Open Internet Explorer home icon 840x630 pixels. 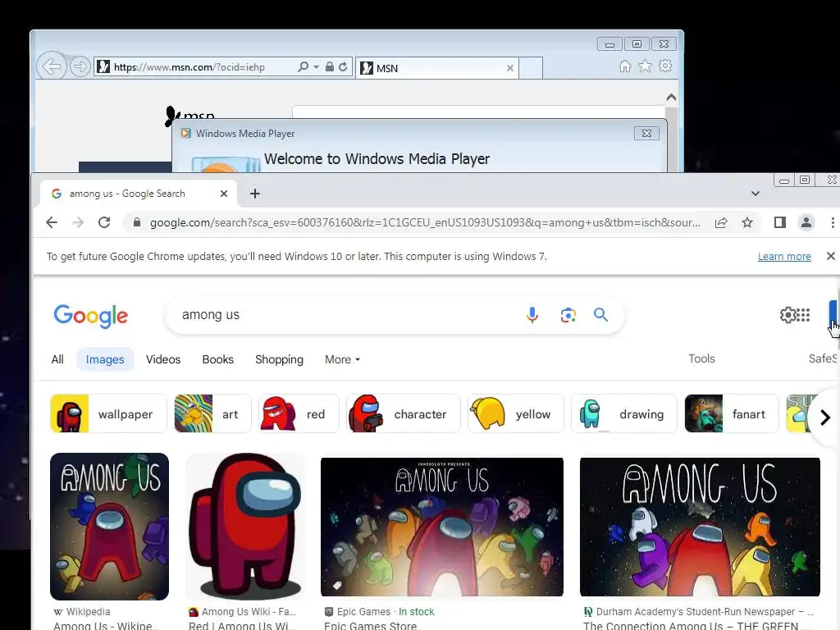[x=624, y=66]
